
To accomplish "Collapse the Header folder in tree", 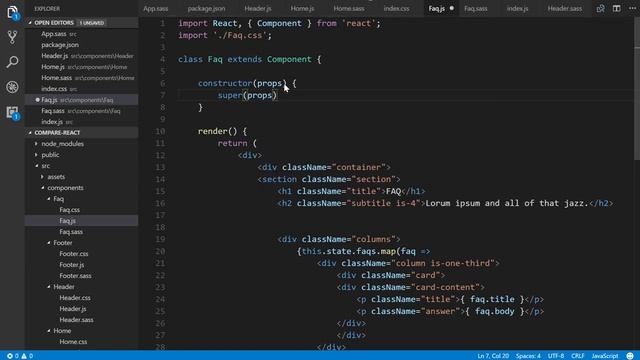I will click(x=64, y=287).
